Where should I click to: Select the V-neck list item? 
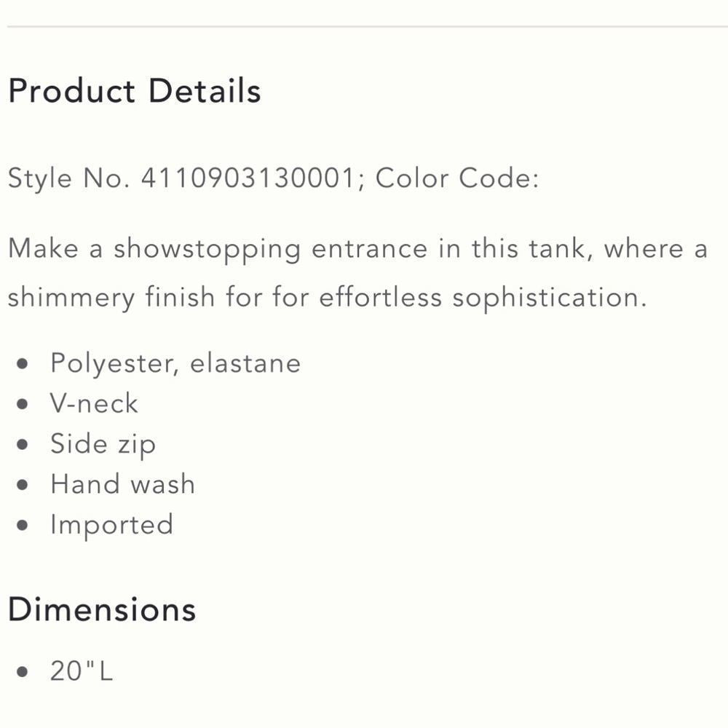pos(94,404)
